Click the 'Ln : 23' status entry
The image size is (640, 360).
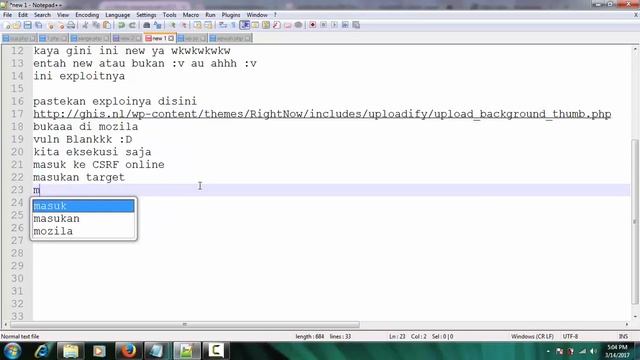(x=397, y=336)
